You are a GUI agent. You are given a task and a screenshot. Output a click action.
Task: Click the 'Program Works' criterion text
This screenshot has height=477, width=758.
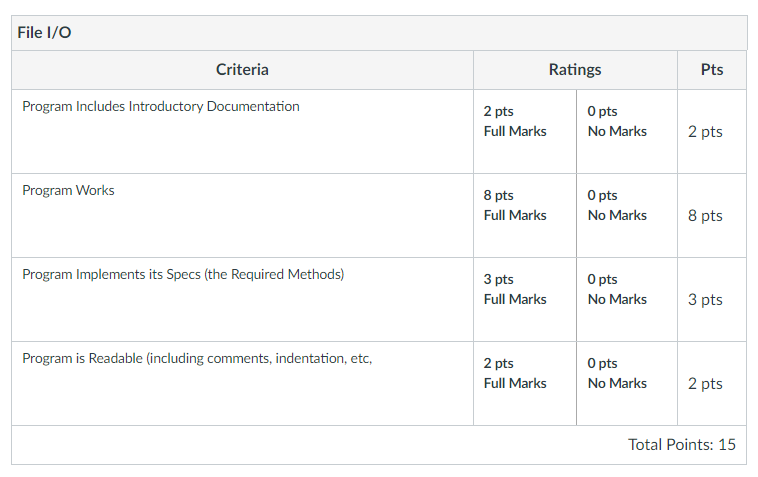pos(68,190)
